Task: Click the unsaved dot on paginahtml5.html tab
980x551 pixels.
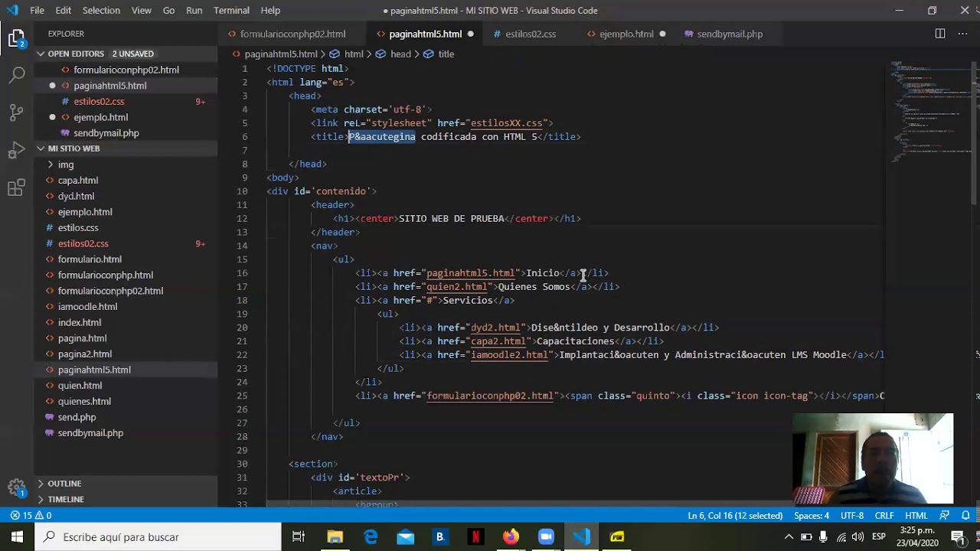Action: click(x=470, y=34)
